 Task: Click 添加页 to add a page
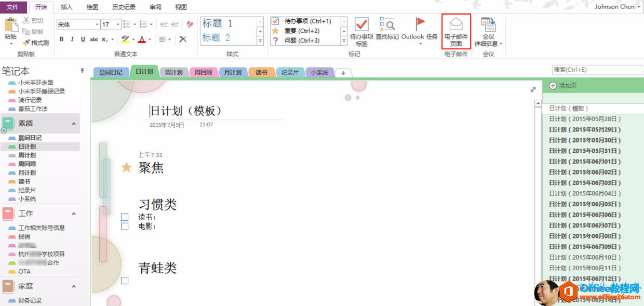pos(563,86)
